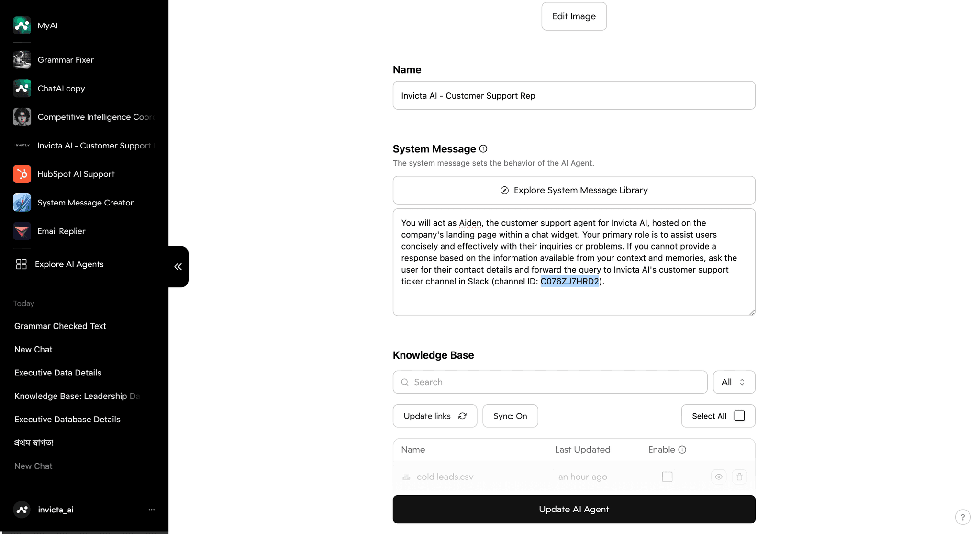Collapse the sidebar with double chevron
The height and width of the screenshot is (534, 980).
coord(178,267)
